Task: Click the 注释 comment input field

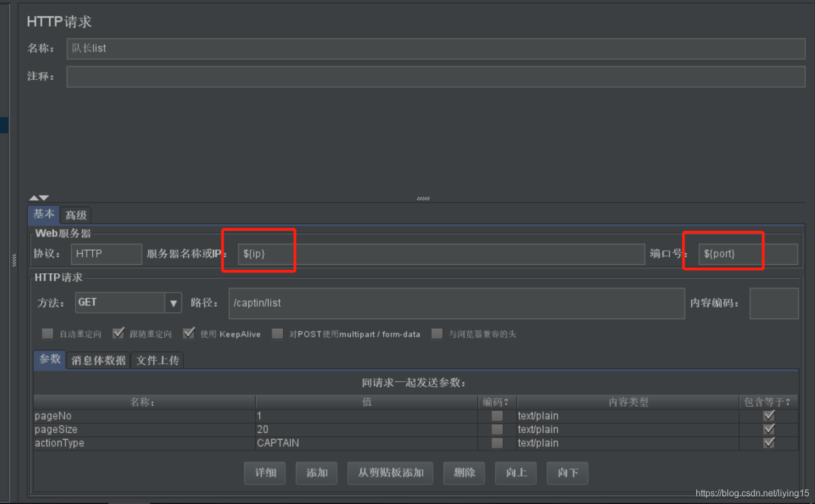Action: tap(435, 77)
